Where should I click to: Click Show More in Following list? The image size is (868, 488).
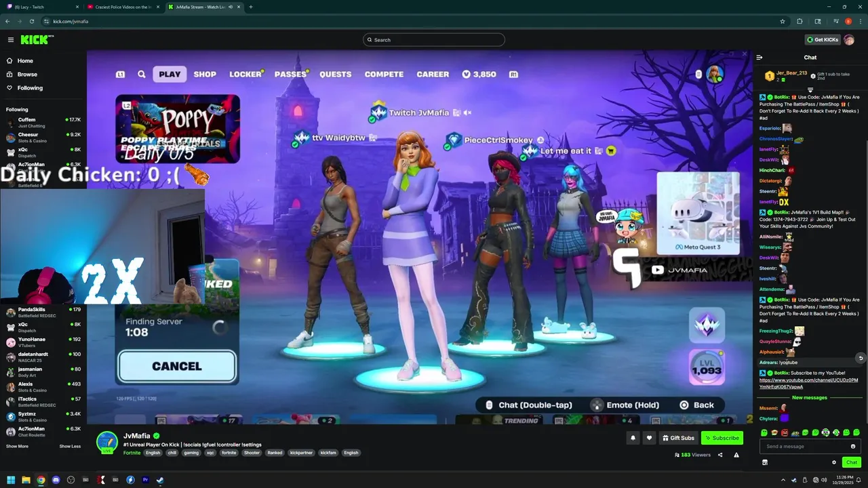point(17,446)
